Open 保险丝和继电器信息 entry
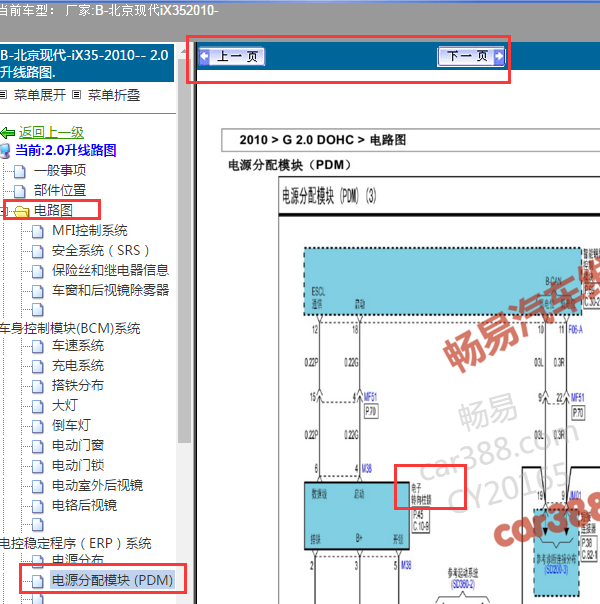 pyautogui.click(x=111, y=270)
